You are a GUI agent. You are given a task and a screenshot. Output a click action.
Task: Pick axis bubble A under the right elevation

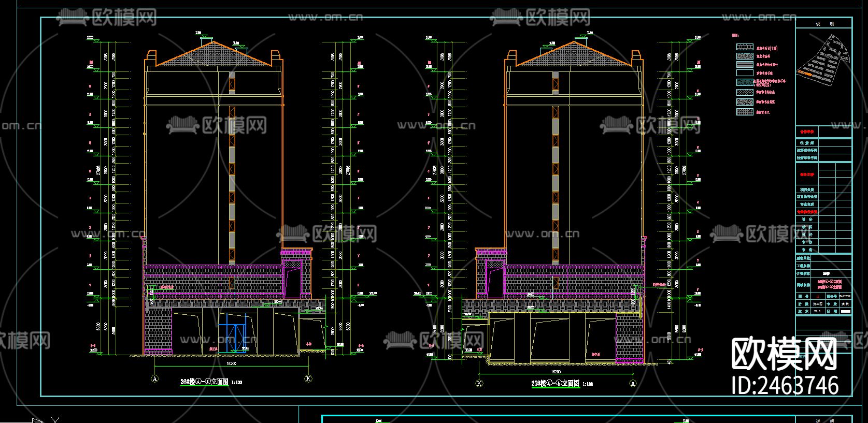pos(632,384)
